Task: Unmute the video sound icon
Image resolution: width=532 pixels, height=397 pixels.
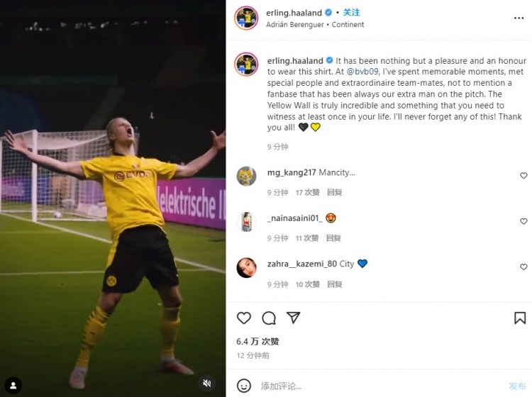Action: pyautogui.click(x=206, y=383)
